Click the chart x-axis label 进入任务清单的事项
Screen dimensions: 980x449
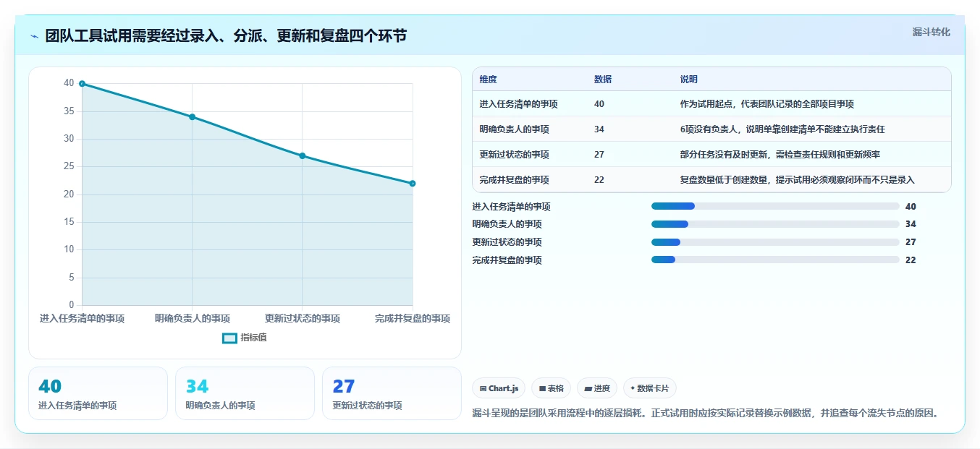coord(82,319)
